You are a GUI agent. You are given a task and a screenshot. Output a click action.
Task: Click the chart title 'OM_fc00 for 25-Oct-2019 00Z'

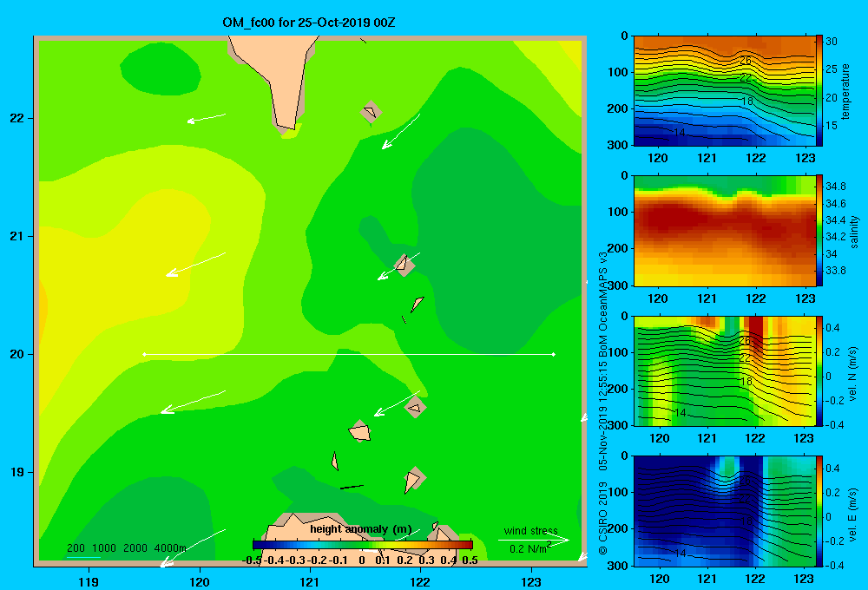[309, 23]
